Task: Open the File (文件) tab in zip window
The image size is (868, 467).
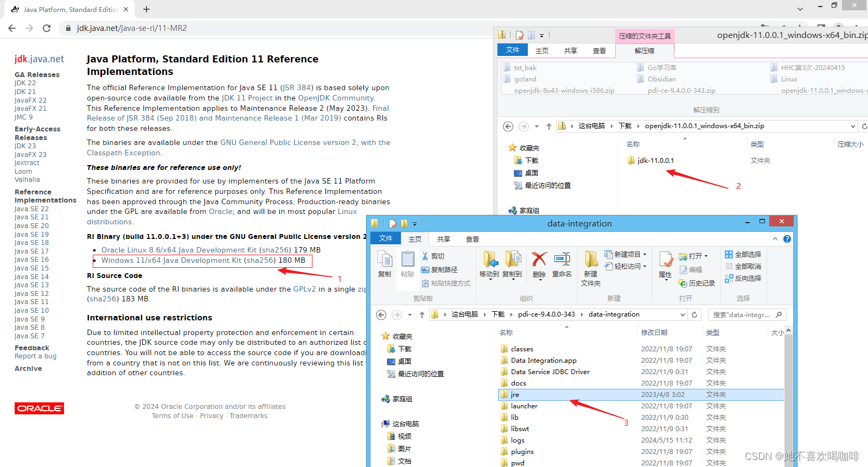Action: pyautogui.click(x=513, y=50)
